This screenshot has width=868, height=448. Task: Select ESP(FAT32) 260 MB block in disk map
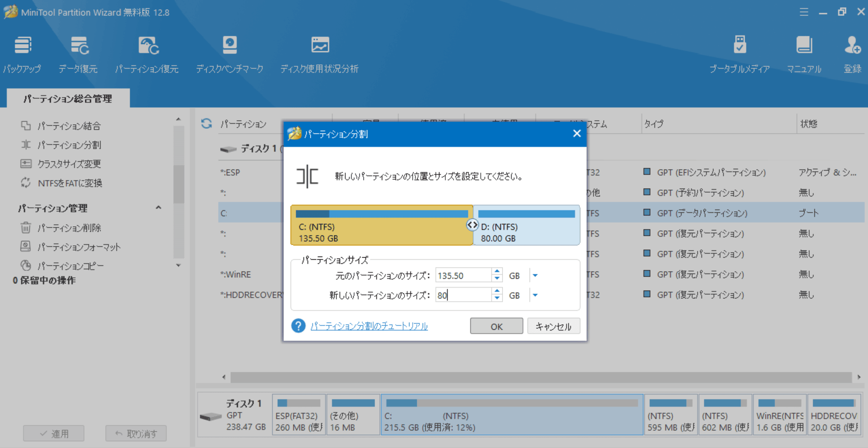click(x=298, y=415)
